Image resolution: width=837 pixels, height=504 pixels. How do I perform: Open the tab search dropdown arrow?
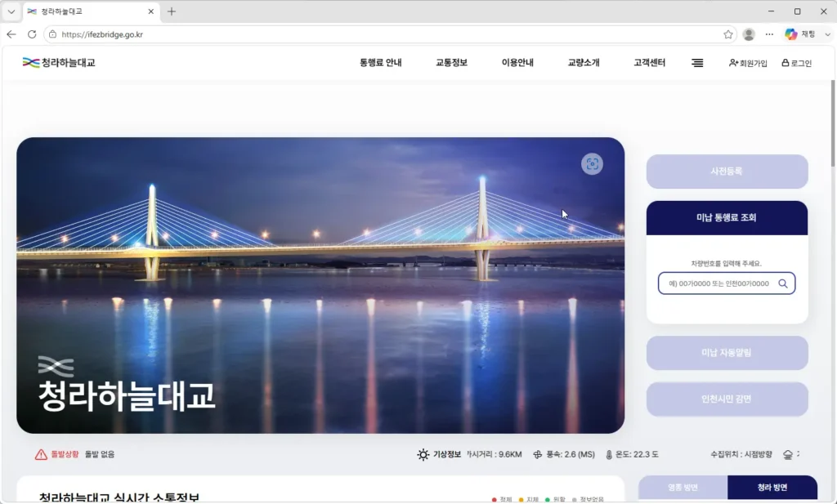click(11, 11)
